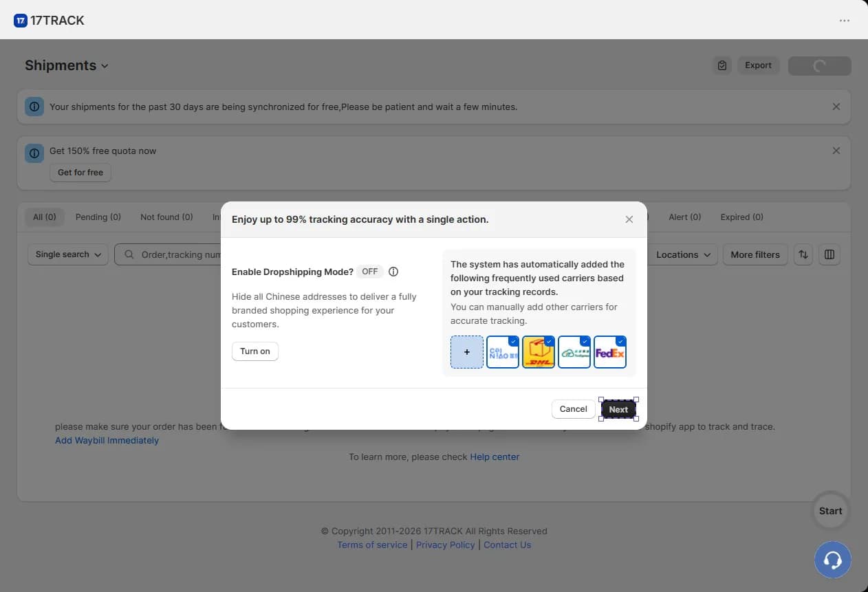Toggle the Dropshipping Mode OFF badge
This screenshot has height=592, width=868.
370,272
